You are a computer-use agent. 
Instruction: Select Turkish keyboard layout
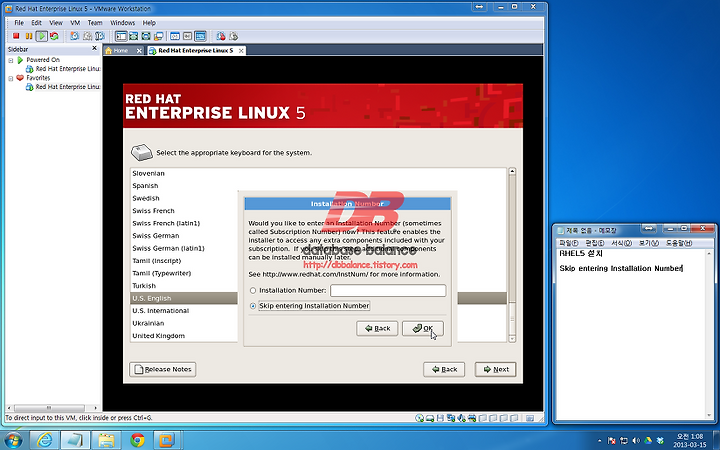point(144,286)
